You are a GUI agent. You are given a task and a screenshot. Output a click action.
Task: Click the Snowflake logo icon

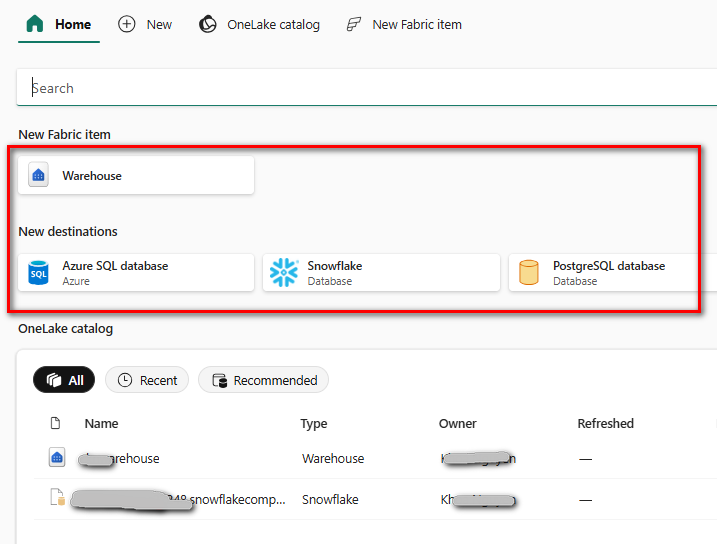(x=284, y=273)
